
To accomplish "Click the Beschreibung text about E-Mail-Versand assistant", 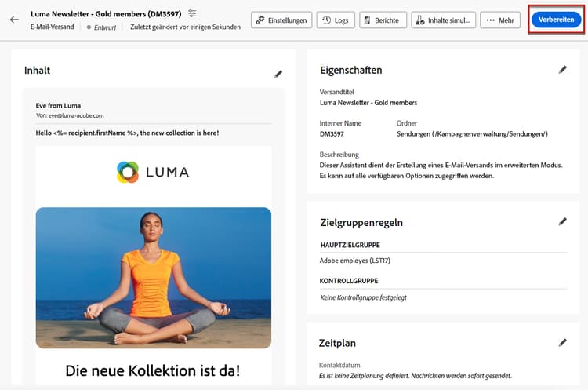I will point(441,170).
